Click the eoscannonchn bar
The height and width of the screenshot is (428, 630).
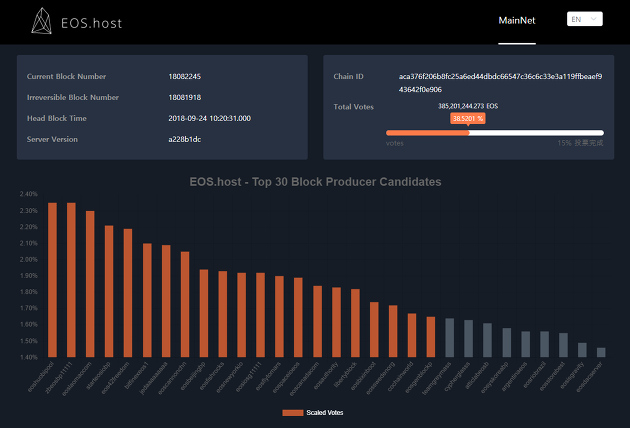pyautogui.click(x=185, y=304)
